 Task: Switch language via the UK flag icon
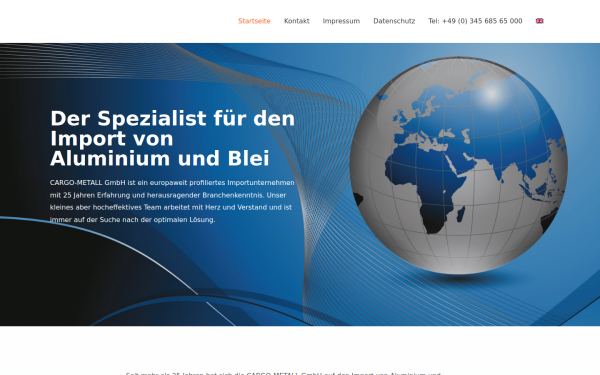(539, 21)
